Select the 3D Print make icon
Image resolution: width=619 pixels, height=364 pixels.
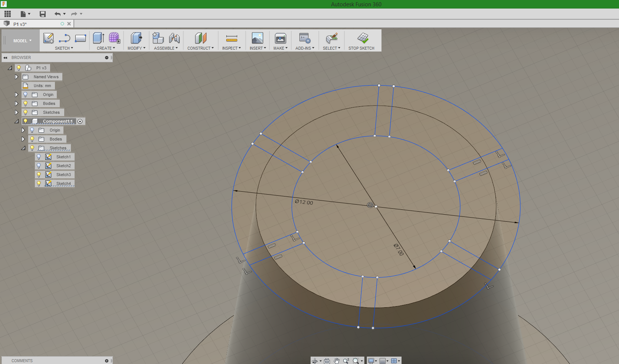tap(280, 38)
